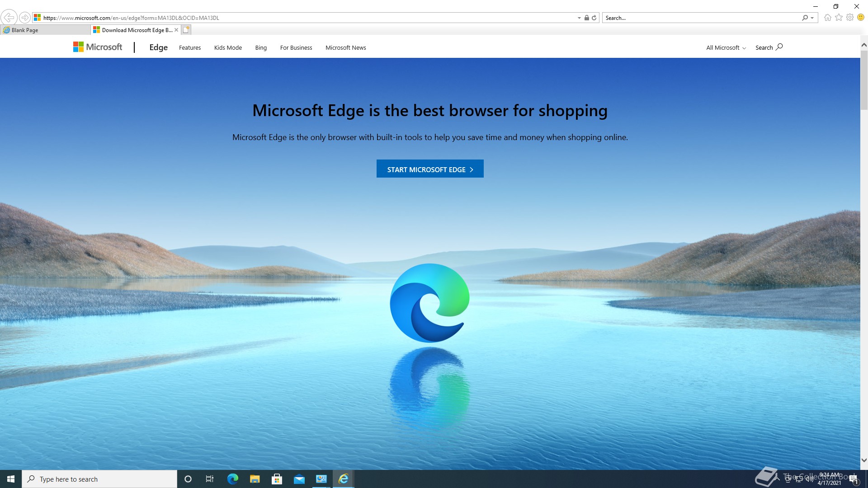The width and height of the screenshot is (868, 488).
Task: Click the Internet Explorer taskbar icon
Action: (x=343, y=479)
